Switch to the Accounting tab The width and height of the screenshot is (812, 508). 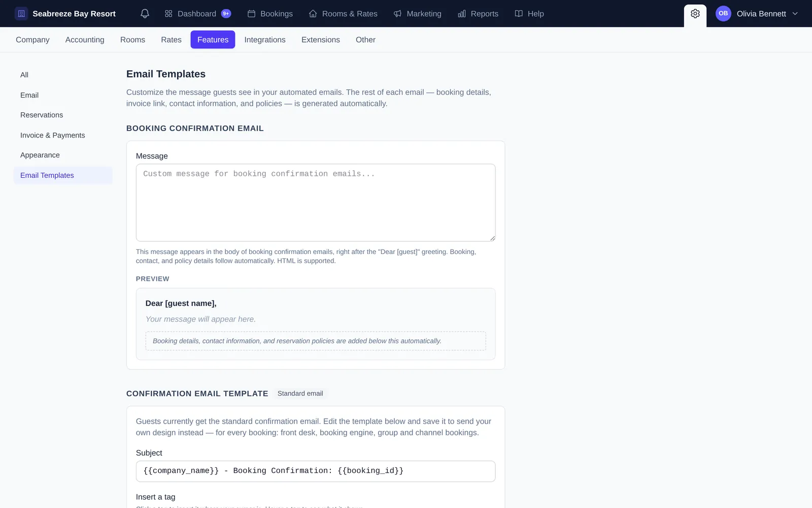click(85, 40)
